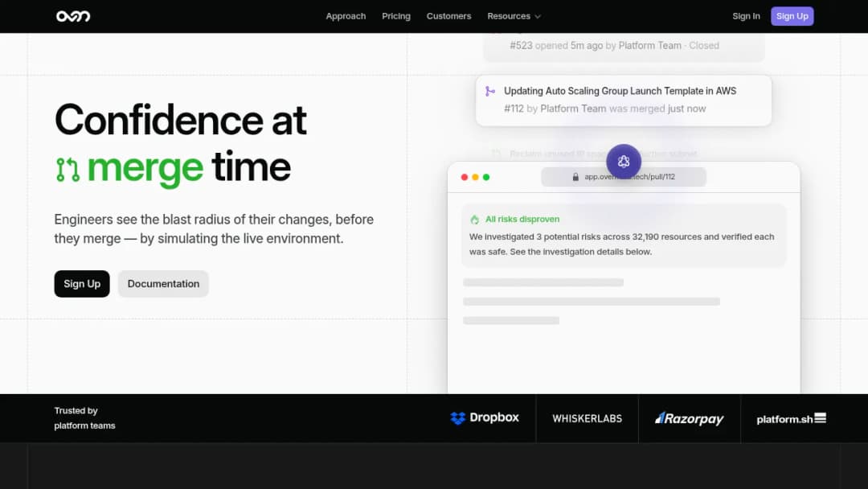Click the purple floating AI badge icon
The image size is (868, 489).
624,161
